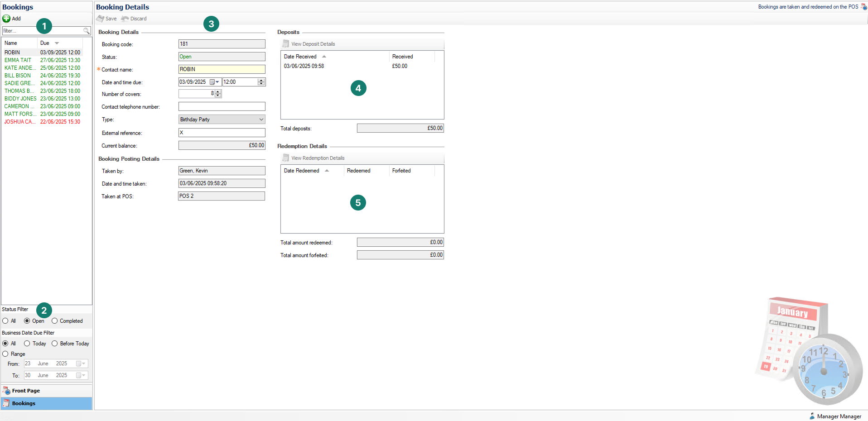Click the green Add booking icon
Screen dimensions: 868x421
coord(6,19)
